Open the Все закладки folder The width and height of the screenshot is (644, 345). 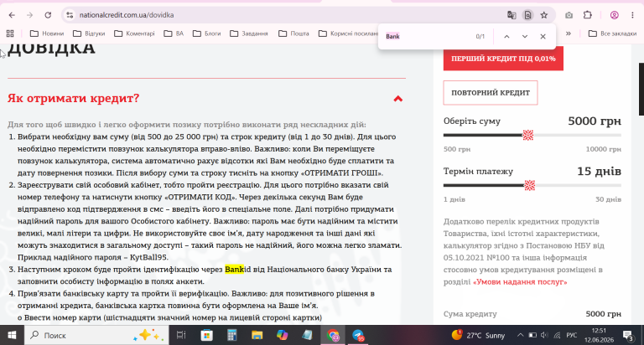[612, 33]
